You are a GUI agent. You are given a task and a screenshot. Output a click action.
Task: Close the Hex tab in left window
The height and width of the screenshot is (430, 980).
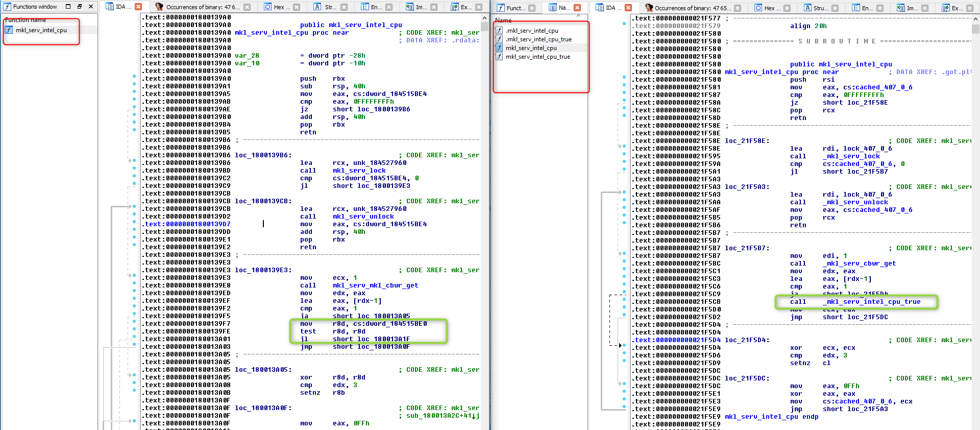coord(297,7)
